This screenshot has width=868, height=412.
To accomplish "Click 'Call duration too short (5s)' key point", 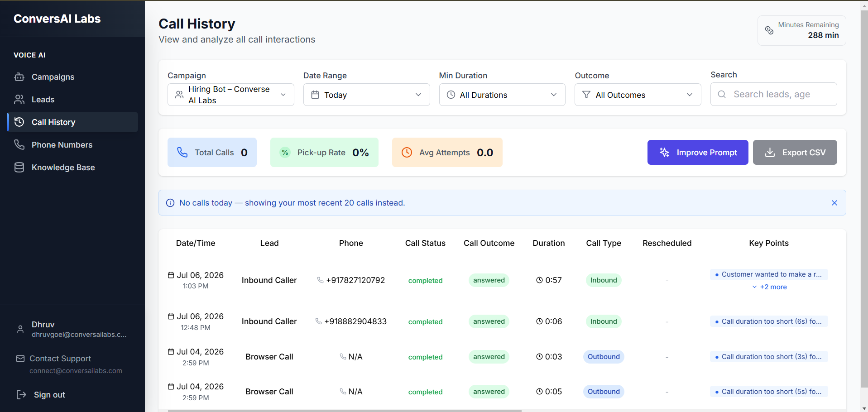I will (x=769, y=392).
